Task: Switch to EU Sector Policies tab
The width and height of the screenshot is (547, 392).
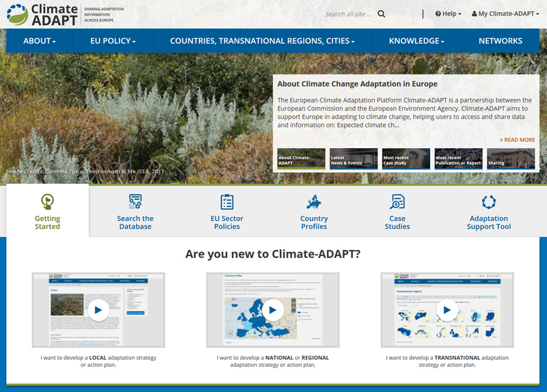Action: (227, 223)
